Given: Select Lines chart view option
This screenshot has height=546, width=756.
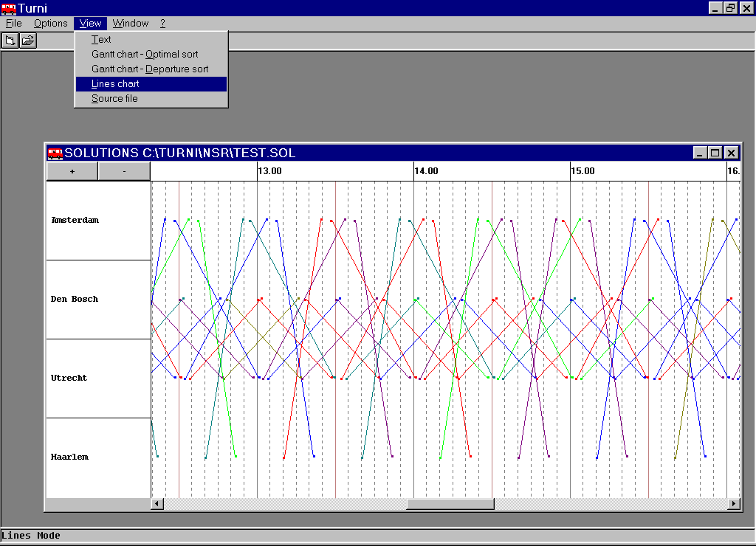Looking at the screenshot, I should pos(115,83).
